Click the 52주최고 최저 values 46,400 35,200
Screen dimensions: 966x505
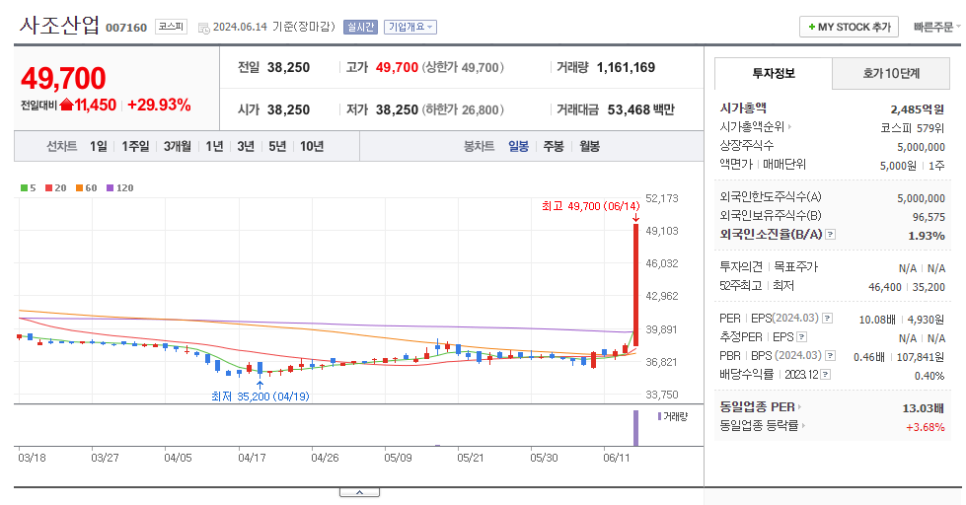click(x=906, y=287)
